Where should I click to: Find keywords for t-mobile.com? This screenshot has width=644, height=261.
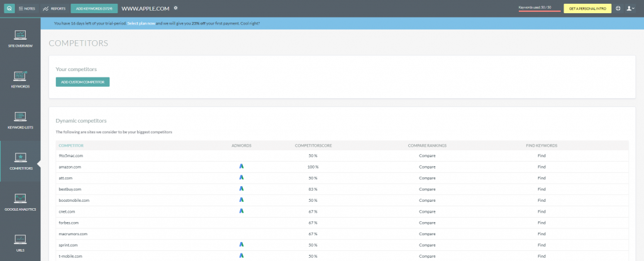[541, 256]
